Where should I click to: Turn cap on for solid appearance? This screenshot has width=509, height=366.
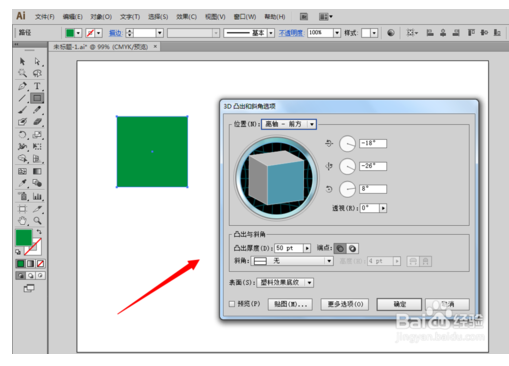340,248
